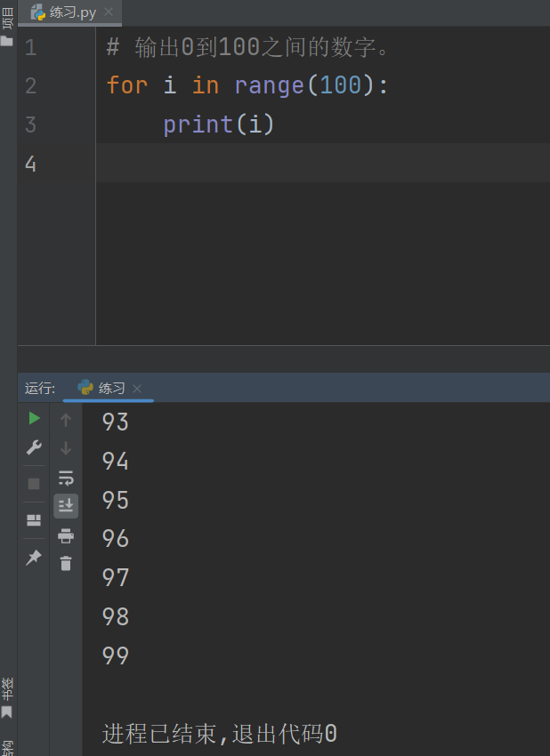Click the restore layout icon
The height and width of the screenshot is (756, 550).
point(34,520)
